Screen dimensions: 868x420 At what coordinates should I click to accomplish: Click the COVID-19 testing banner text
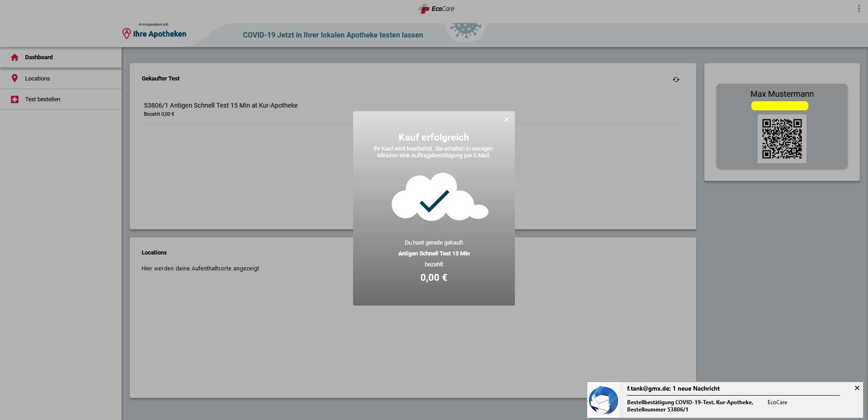[x=333, y=35]
